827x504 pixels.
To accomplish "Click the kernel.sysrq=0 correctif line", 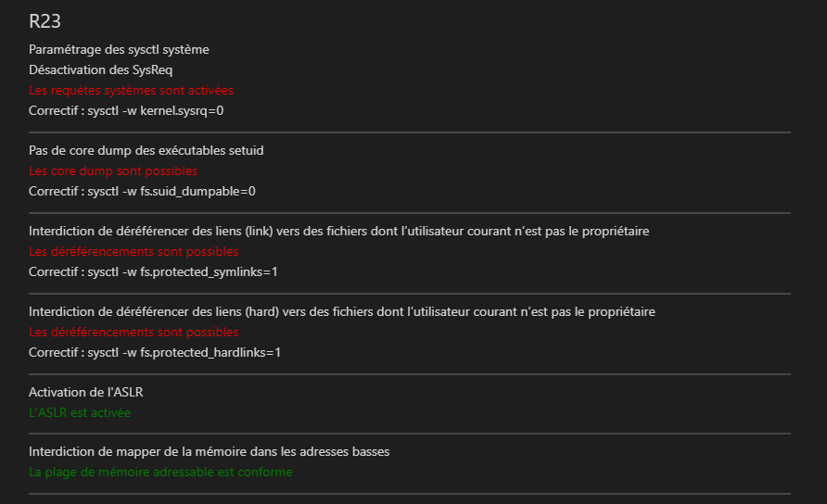I will (127, 110).
